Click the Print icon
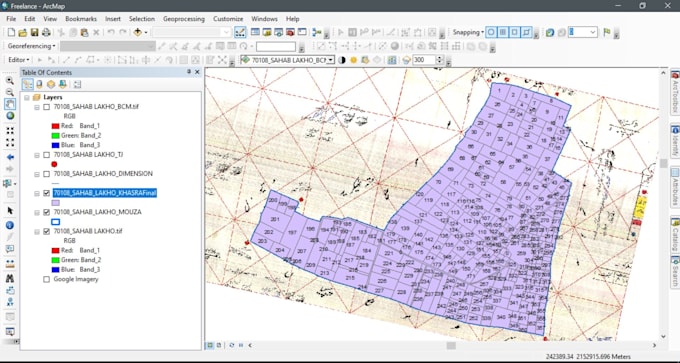 tap(46, 33)
